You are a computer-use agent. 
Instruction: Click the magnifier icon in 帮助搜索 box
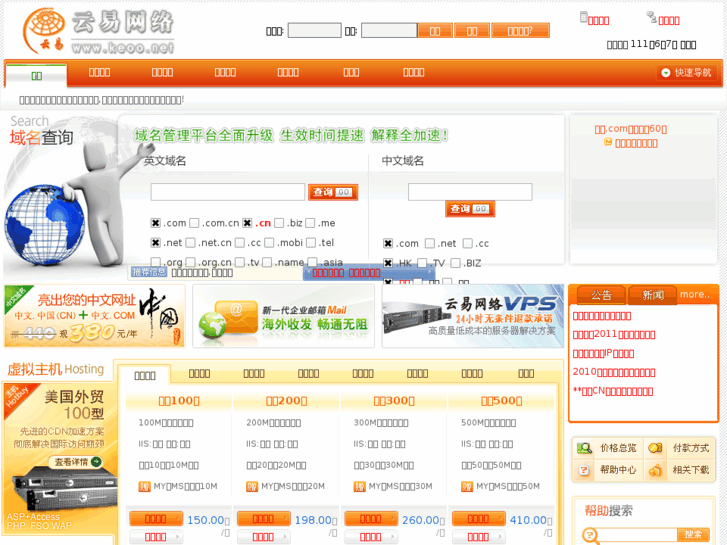[589, 535]
